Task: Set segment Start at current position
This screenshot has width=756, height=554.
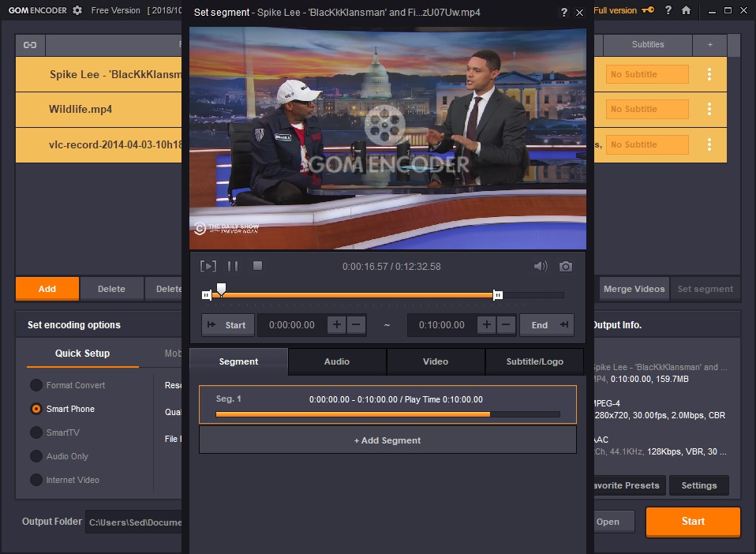Action: point(228,325)
